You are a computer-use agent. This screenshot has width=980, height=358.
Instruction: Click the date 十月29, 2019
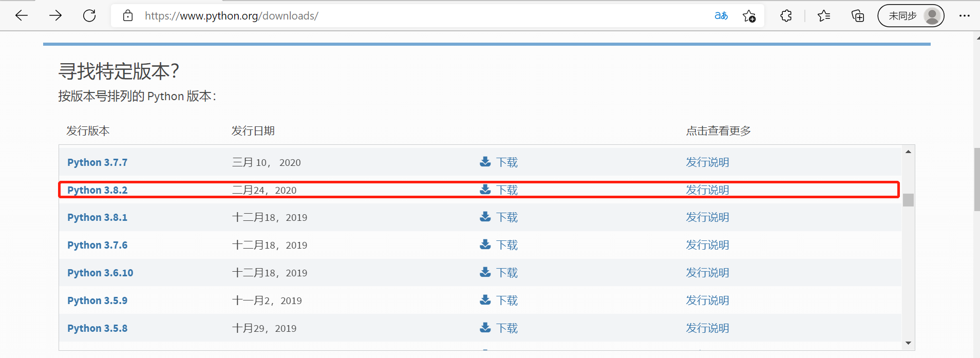pyautogui.click(x=265, y=328)
